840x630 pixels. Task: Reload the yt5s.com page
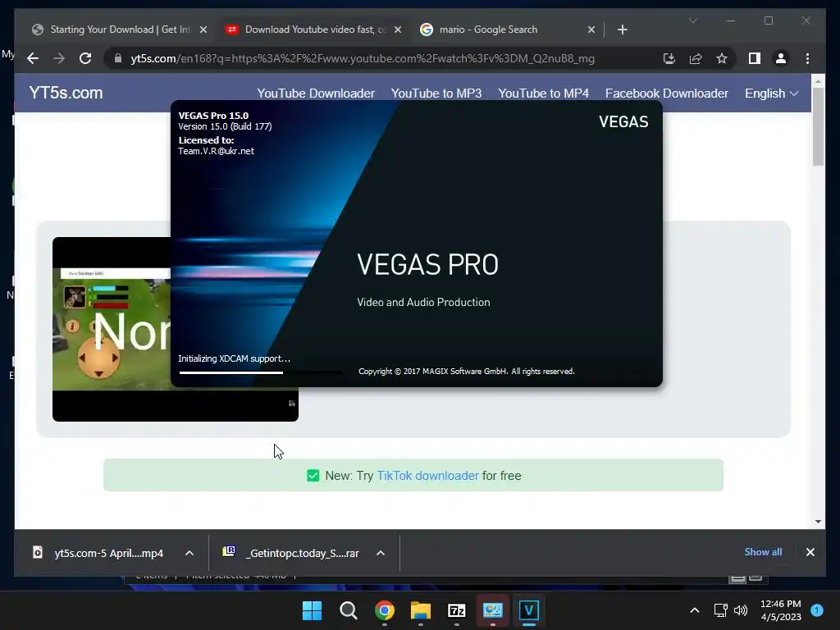pos(85,58)
